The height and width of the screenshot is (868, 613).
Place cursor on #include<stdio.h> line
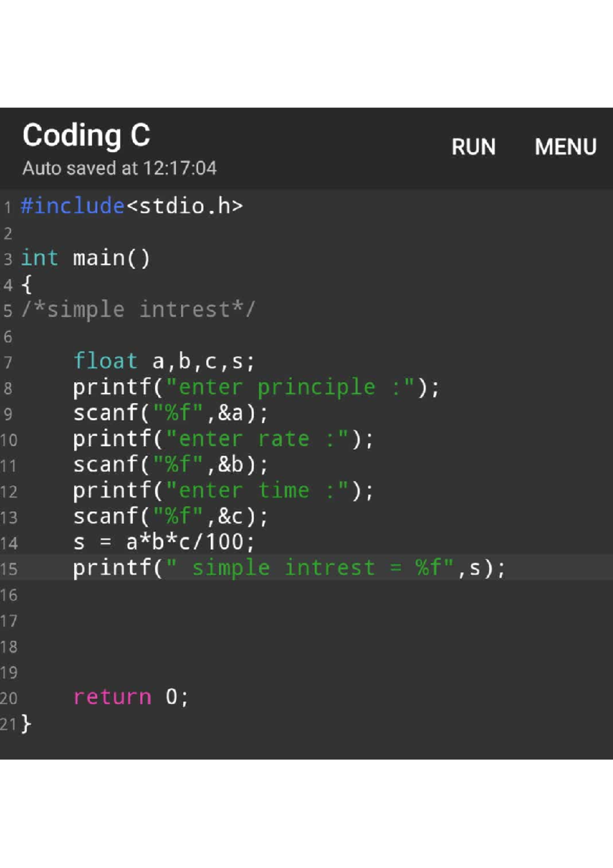coord(132,206)
